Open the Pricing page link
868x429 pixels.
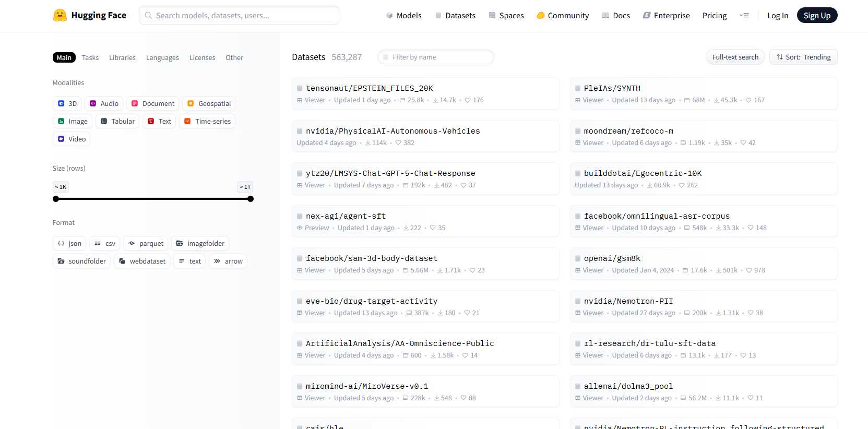tap(715, 15)
